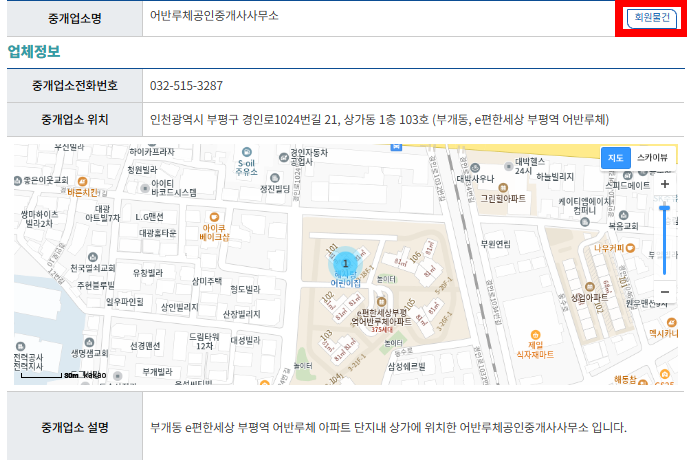
Task: Click the 경인자동차공업사 map icon
Action: click(284, 157)
